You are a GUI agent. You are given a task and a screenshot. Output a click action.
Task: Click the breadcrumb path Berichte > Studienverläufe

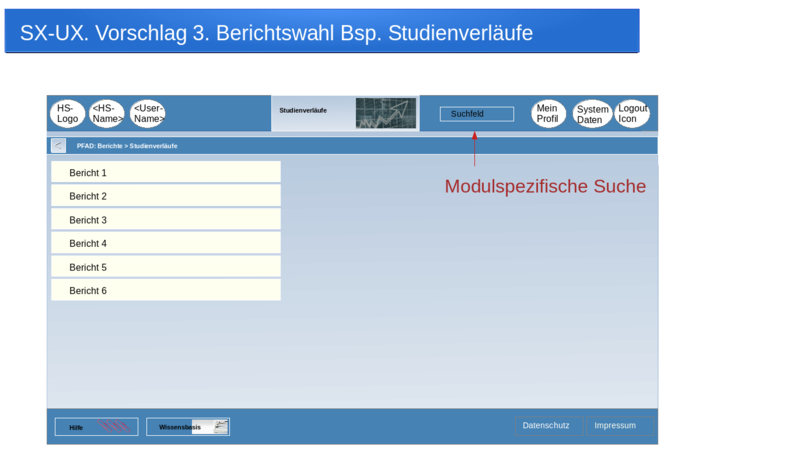(127, 146)
